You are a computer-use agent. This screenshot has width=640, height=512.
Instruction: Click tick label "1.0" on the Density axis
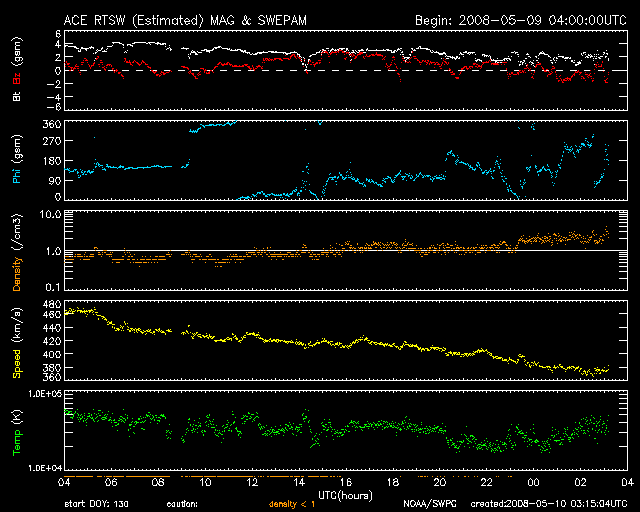[53, 252]
